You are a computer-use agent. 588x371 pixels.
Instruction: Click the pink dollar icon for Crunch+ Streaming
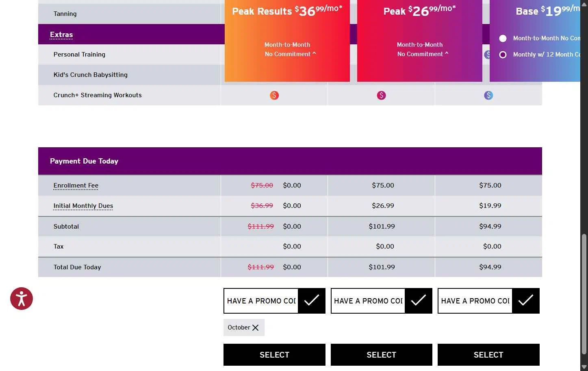coord(381,95)
